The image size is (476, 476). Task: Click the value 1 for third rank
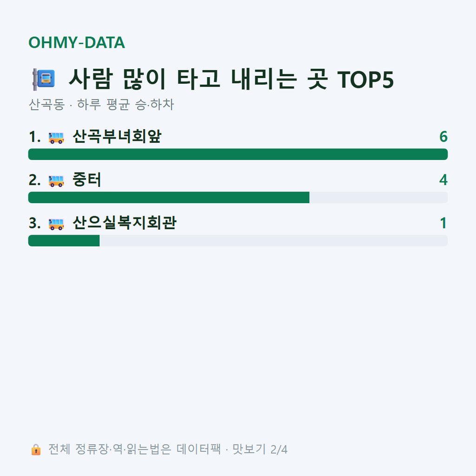coord(443,223)
